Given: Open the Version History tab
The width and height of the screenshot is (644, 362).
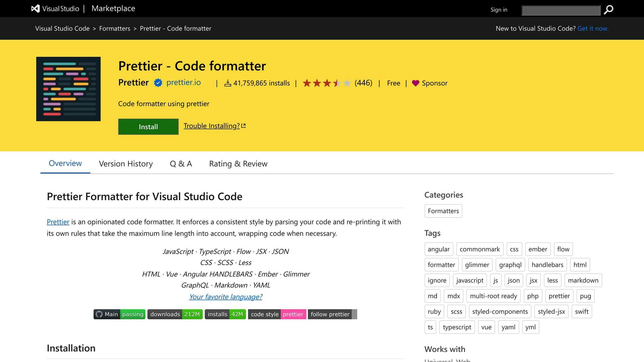Looking at the screenshot, I should coord(125,164).
